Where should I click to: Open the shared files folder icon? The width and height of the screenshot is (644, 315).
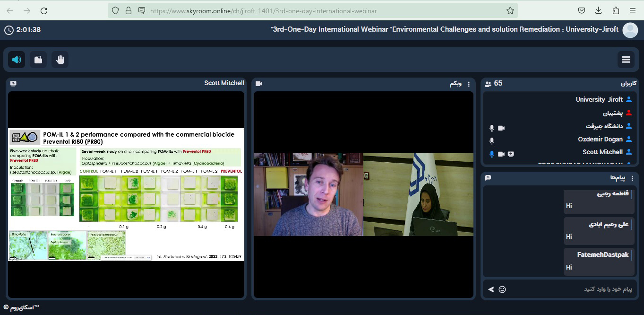tap(38, 60)
